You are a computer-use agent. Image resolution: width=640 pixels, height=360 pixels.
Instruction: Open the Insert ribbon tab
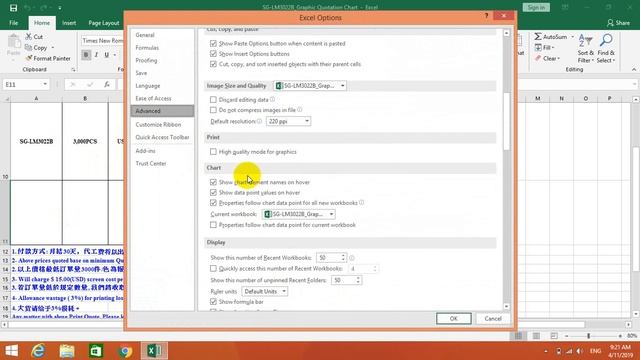(69, 23)
